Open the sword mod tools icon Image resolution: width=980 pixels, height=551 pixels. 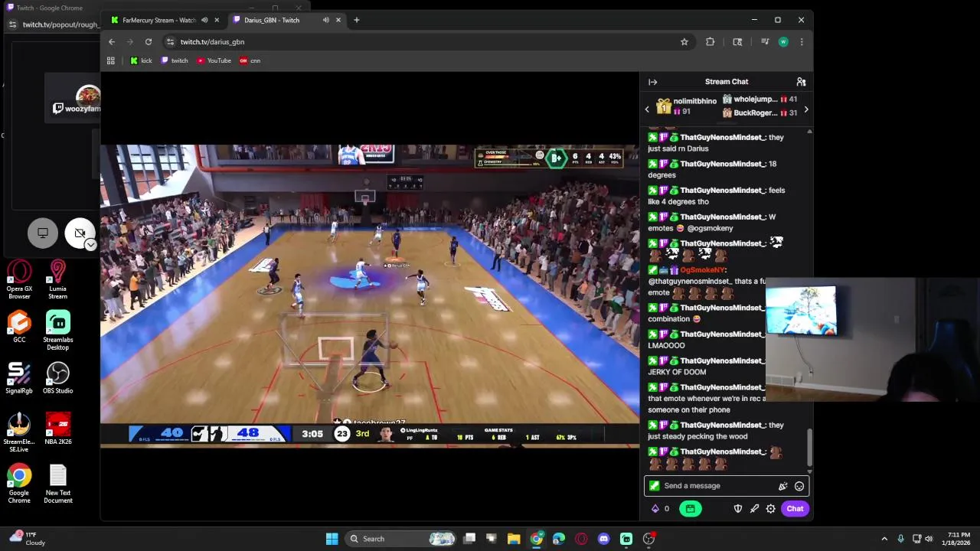click(754, 509)
